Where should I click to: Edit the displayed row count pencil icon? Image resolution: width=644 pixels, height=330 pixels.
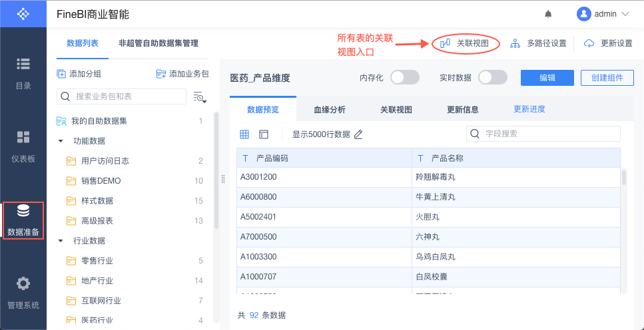click(x=358, y=134)
